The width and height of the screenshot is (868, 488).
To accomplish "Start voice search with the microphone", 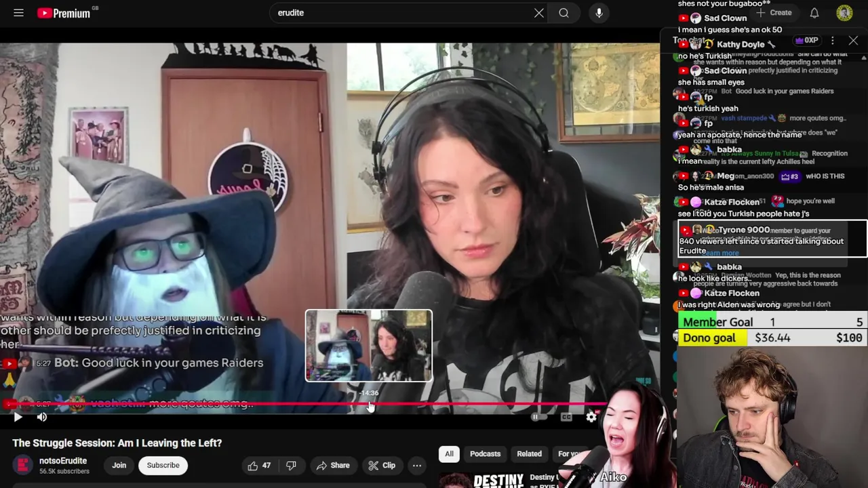I will [x=599, y=13].
